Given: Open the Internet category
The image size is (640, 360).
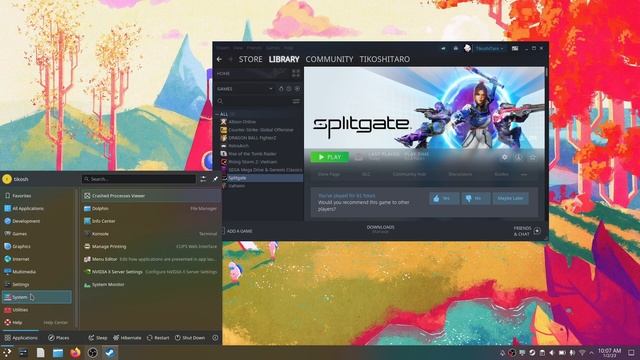Looking at the screenshot, I should (x=37, y=259).
